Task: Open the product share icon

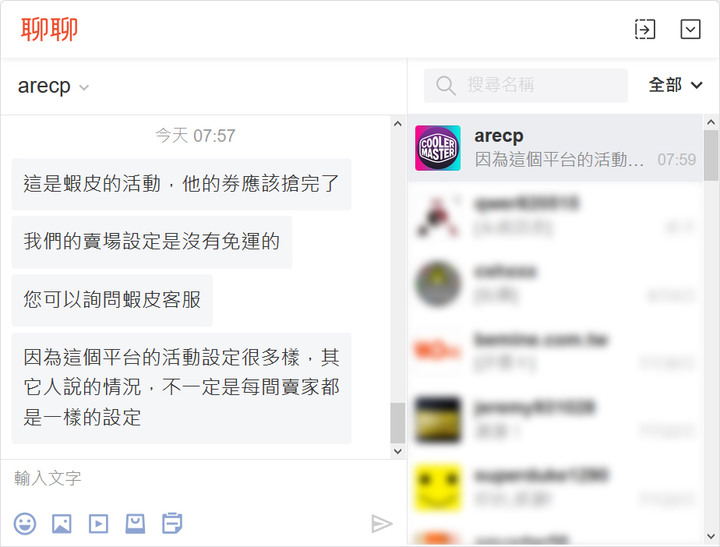Action: (135, 524)
